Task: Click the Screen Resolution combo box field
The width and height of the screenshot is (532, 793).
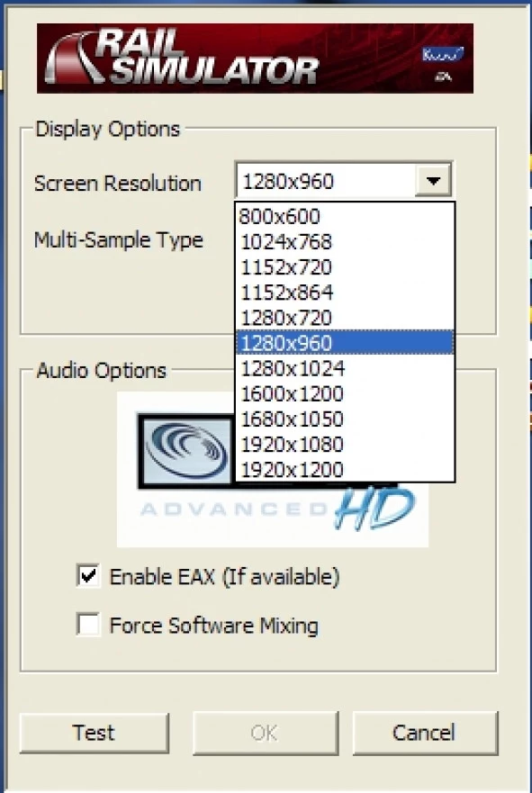Action: (x=343, y=181)
